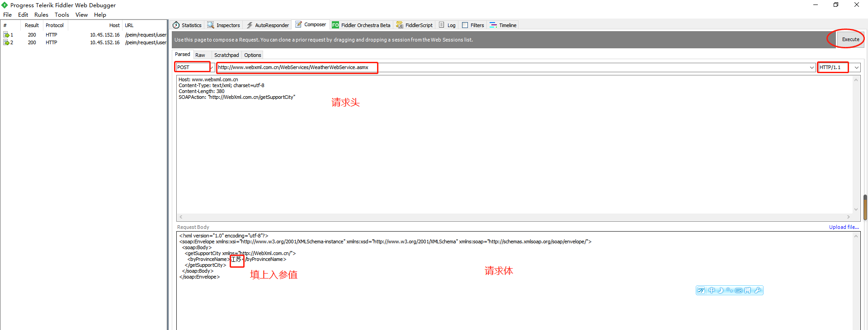Open IME settings wrench icon

(x=758, y=290)
